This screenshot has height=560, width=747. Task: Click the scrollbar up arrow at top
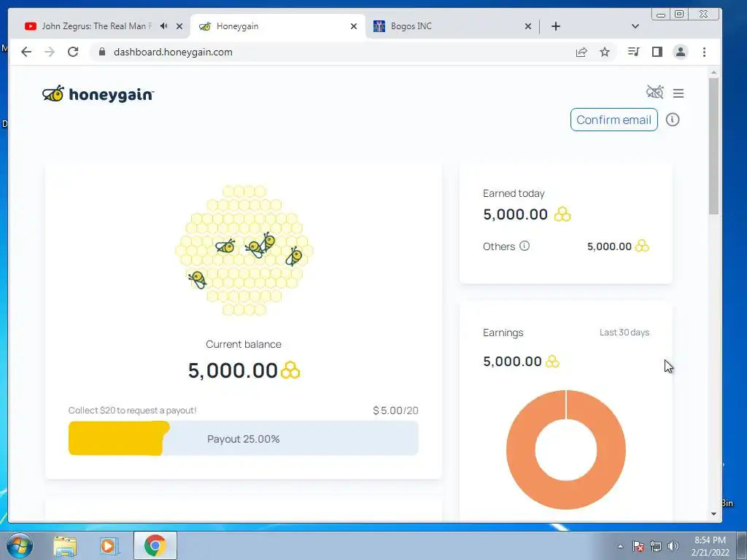713,72
